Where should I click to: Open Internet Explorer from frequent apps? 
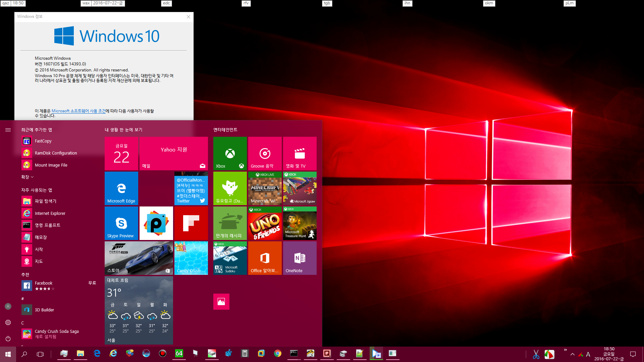[50, 213]
